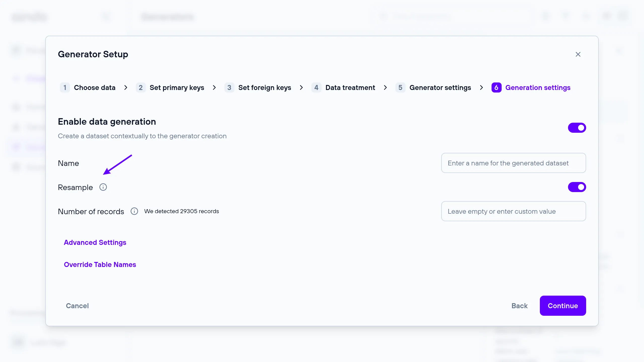Go to Set foreign keys step
This screenshot has width=644, height=362.
pyautogui.click(x=264, y=87)
